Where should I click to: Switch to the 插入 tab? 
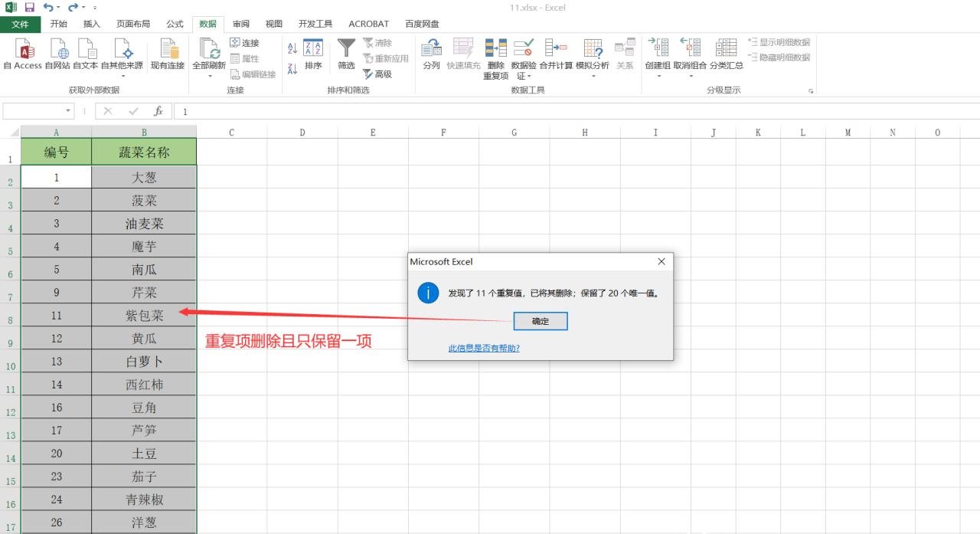[x=92, y=25]
